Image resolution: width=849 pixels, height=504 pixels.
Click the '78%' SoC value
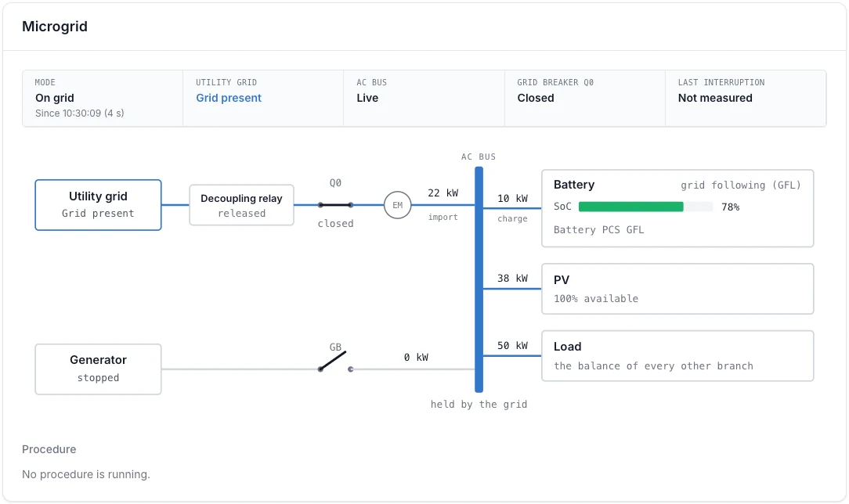pyautogui.click(x=731, y=207)
